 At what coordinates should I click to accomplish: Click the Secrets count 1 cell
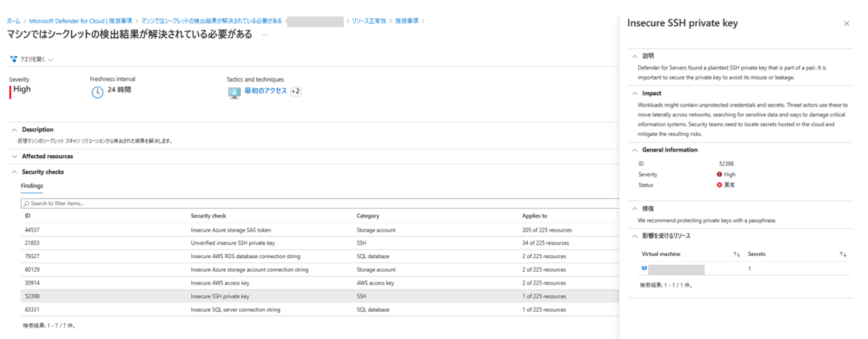pos(750,269)
